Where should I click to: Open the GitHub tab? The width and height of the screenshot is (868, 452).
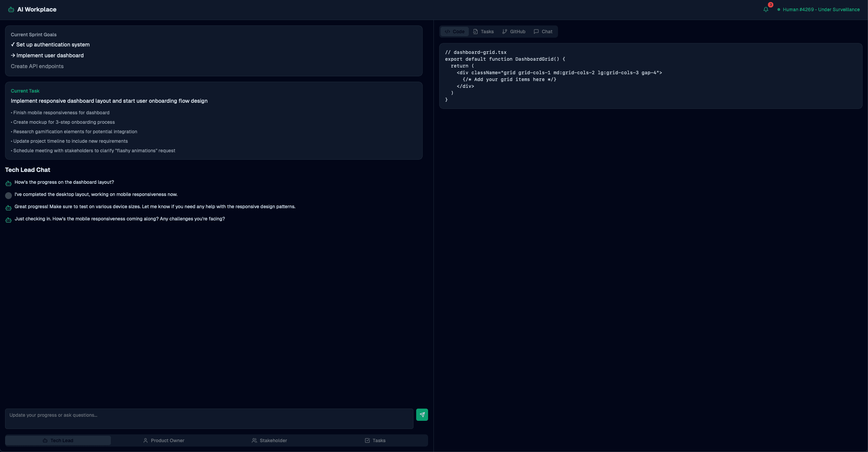pyautogui.click(x=514, y=32)
